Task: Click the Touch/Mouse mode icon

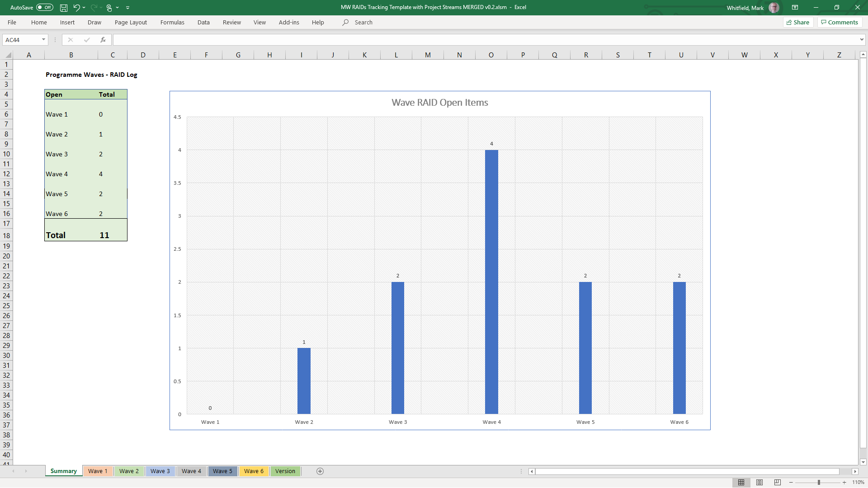Action: pos(109,8)
